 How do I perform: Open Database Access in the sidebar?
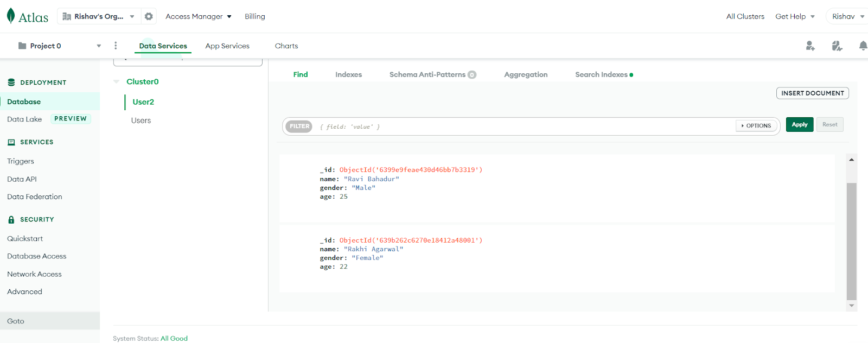pyautogui.click(x=37, y=256)
